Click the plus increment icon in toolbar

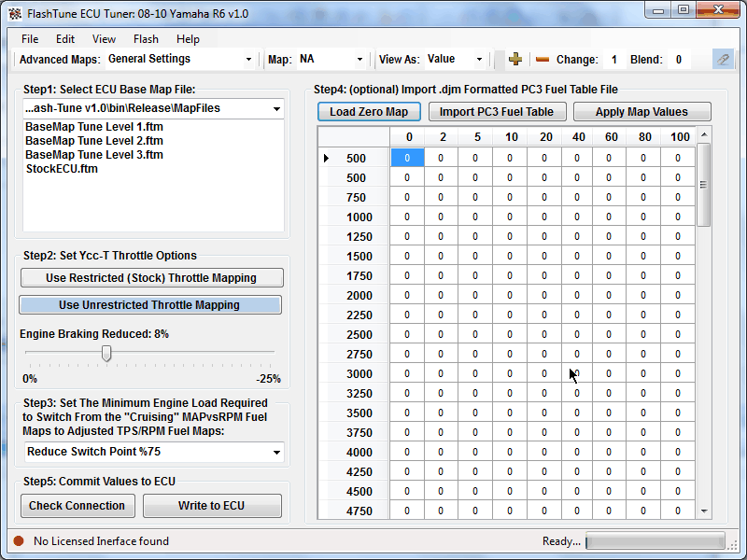[514, 60]
